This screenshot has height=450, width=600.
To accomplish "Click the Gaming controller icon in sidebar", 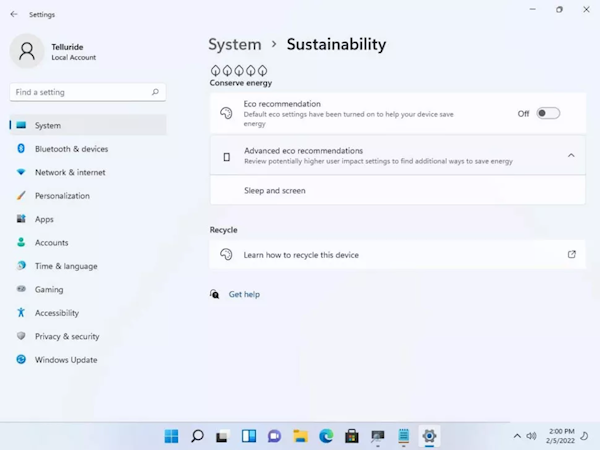I will 20,289.
